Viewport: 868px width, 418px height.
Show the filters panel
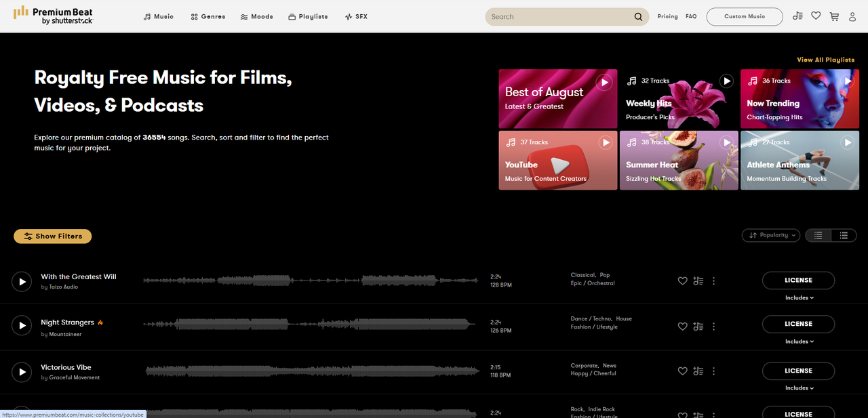coord(53,236)
